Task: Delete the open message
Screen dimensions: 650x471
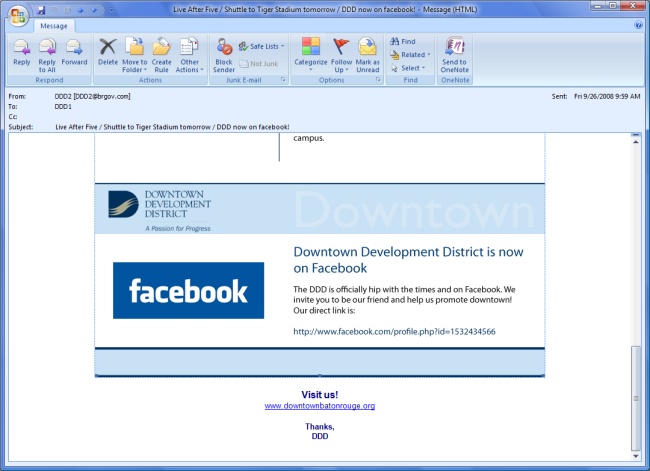Action: (108, 52)
